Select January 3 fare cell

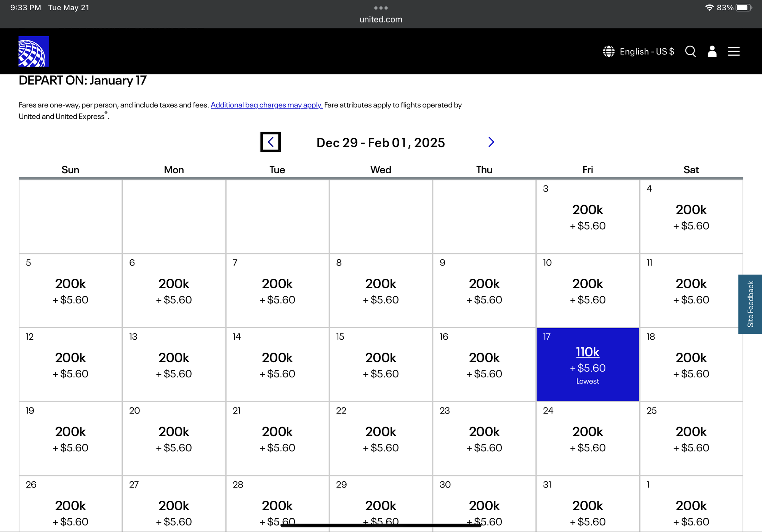[588, 216]
